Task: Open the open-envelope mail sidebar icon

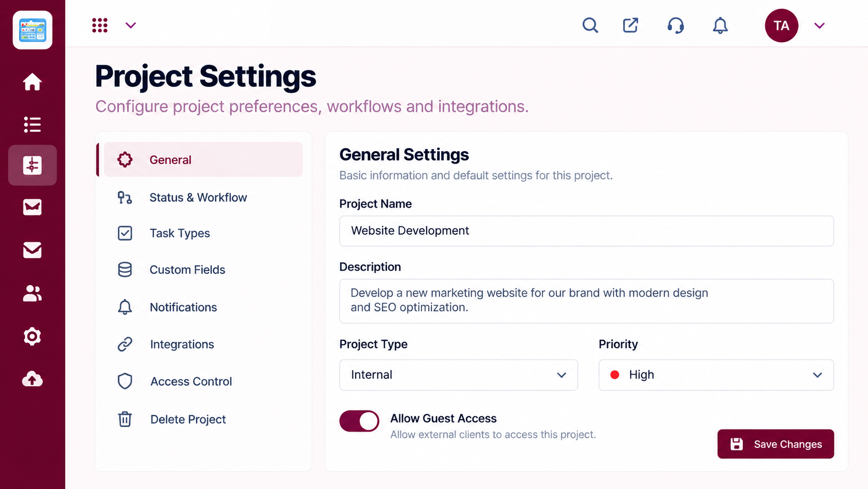Action: click(x=32, y=207)
